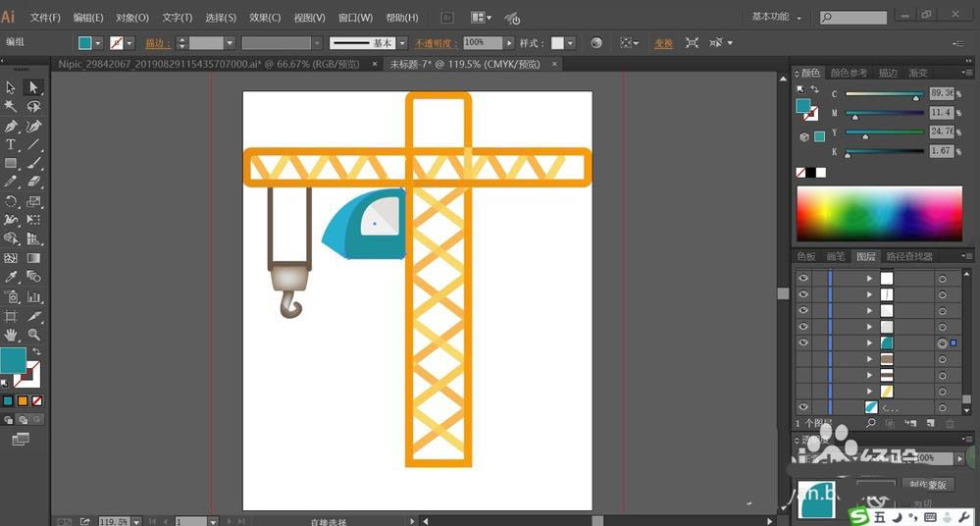The width and height of the screenshot is (980, 526).
Task: Set toolbox fill to None
Action: 37,400
